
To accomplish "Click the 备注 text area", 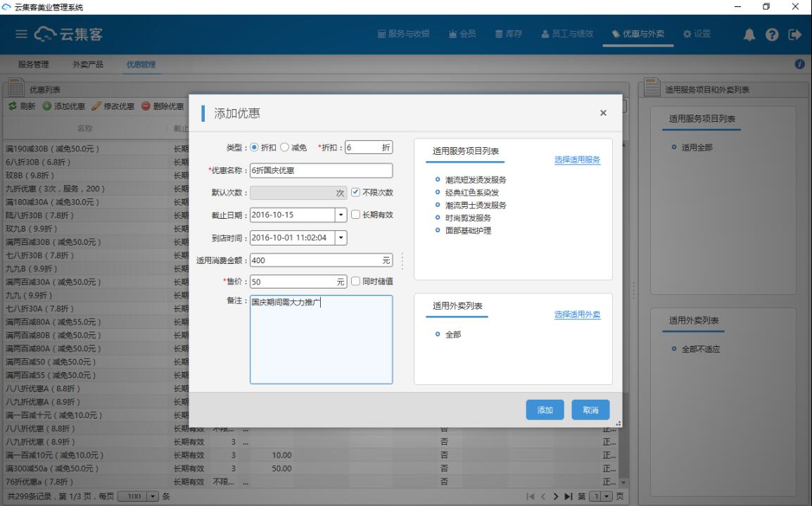I will (321, 339).
